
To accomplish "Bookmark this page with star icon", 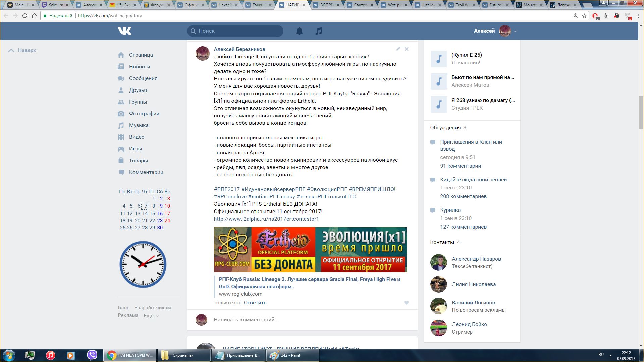I will (584, 16).
